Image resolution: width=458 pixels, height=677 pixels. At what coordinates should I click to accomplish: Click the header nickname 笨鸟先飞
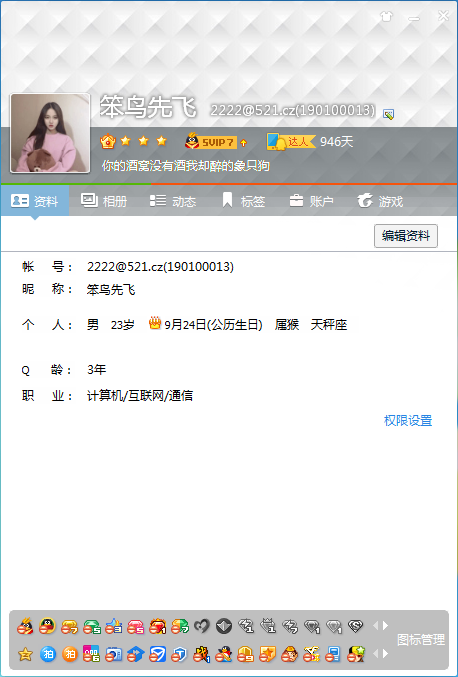(x=148, y=107)
